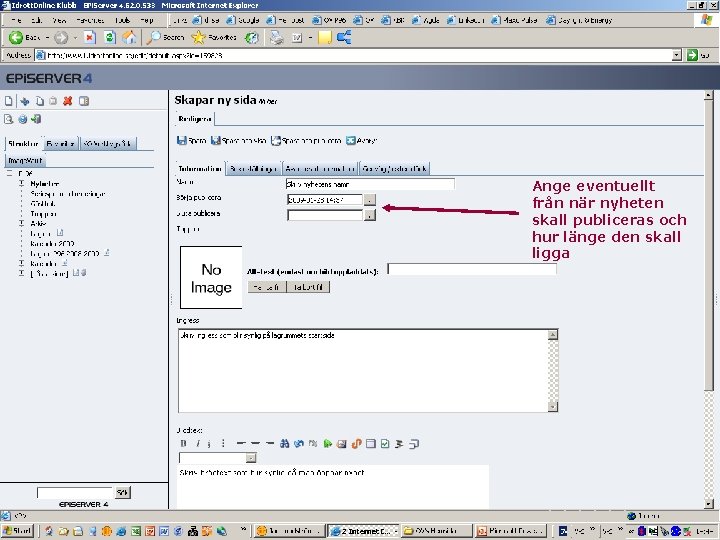Image resolution: width=720 pixels, height=540 pixels.
Task: Click the Windows Start button
Action: [x=17, y=531]
